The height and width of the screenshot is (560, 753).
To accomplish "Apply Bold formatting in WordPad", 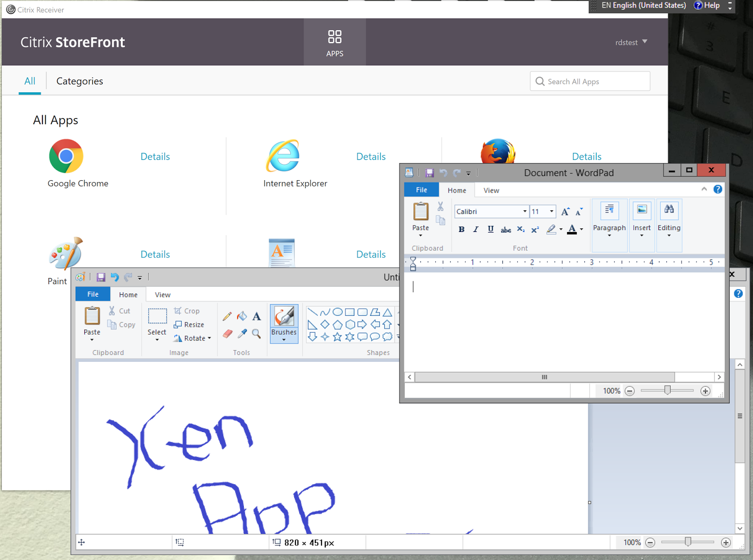I will point(462,230).
